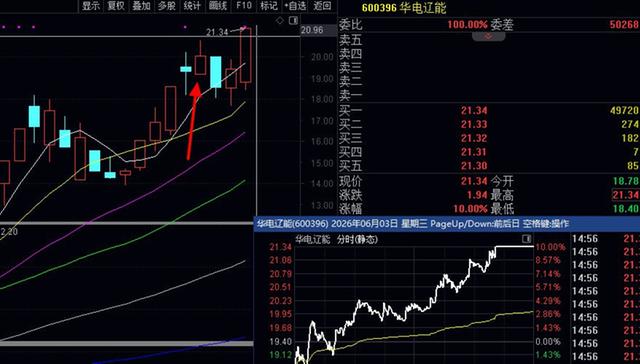Collapse the order book with the double-chevron handle
The width and height of the screenshot is (640, 364).
[488, 36]
